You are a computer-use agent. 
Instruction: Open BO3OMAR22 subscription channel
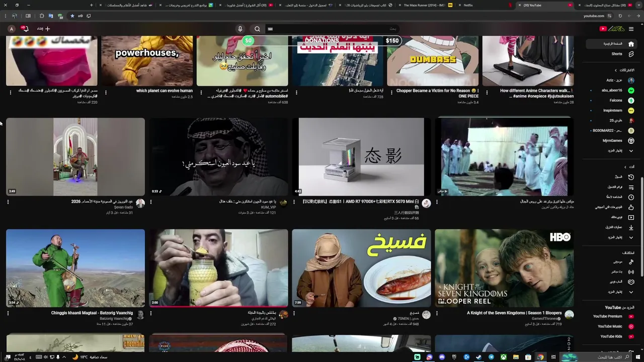coord(613,131)
